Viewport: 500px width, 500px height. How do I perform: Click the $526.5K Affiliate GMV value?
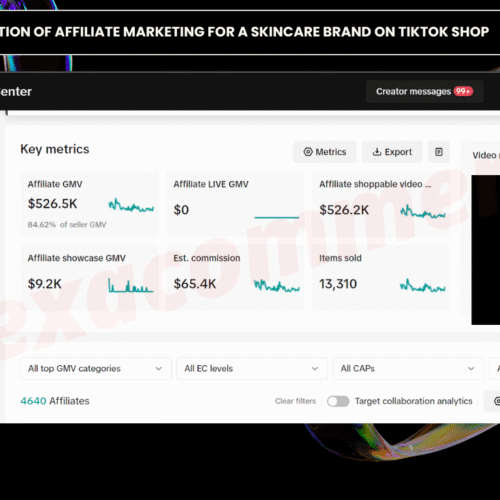click(x=52, y=204)
